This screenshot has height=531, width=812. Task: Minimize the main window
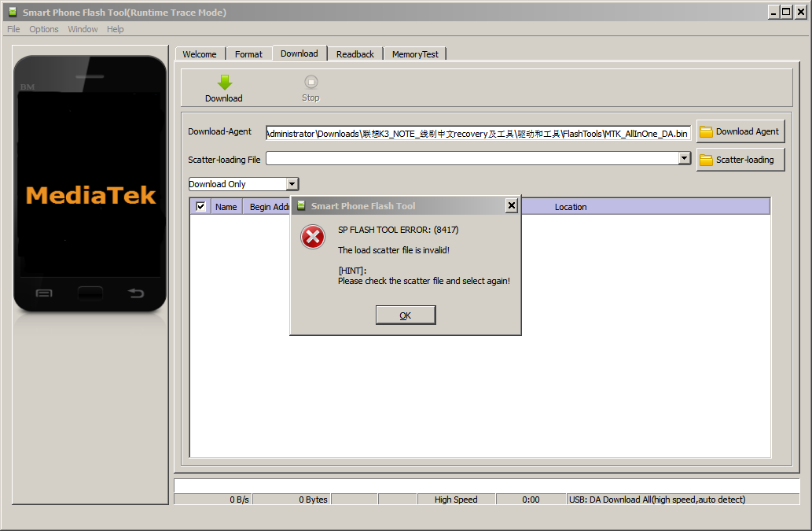point(773,11)
